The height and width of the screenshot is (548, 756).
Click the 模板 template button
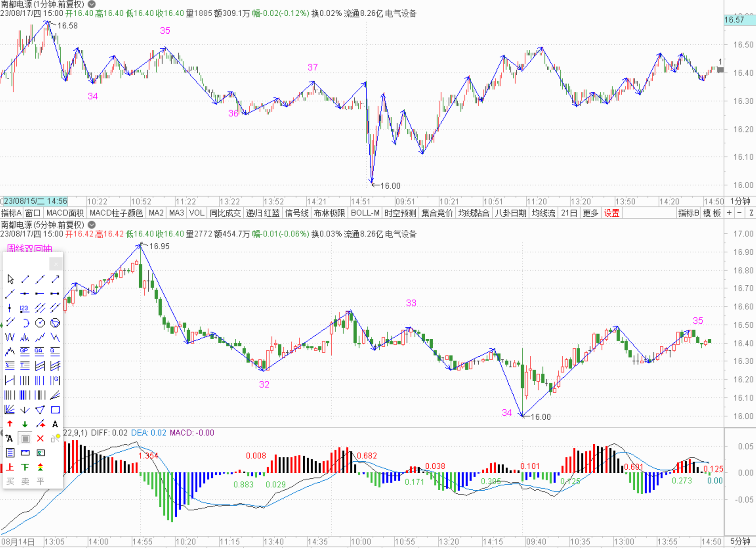click(712, 213)
